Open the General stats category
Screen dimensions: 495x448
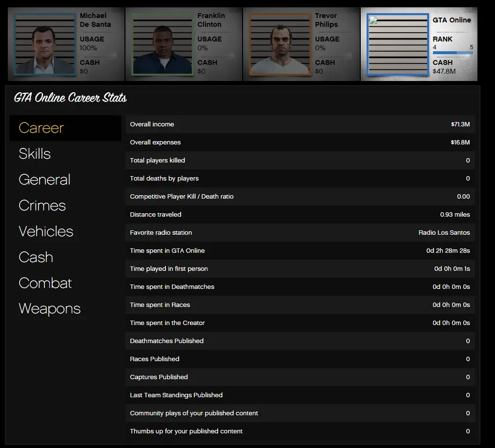[x=44, y=180]
